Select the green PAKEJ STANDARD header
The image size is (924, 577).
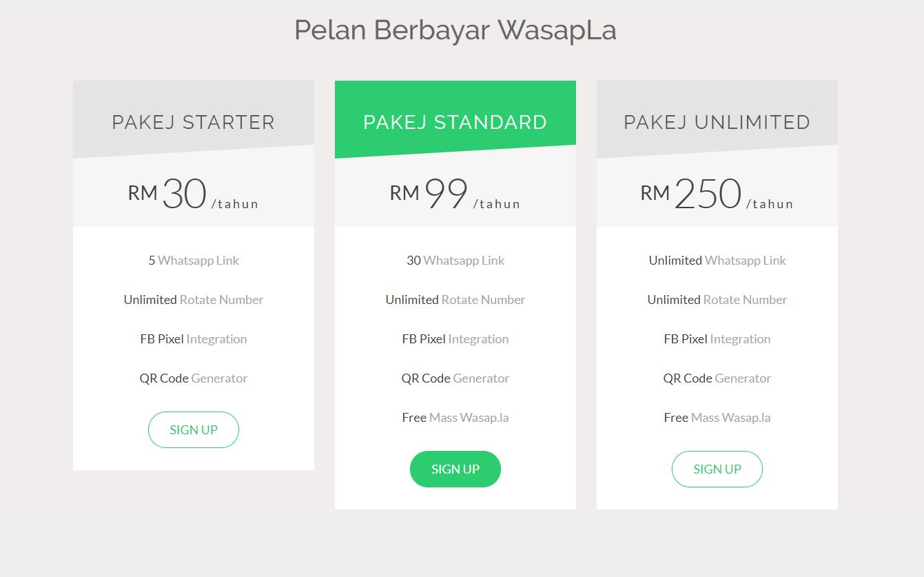455,122
